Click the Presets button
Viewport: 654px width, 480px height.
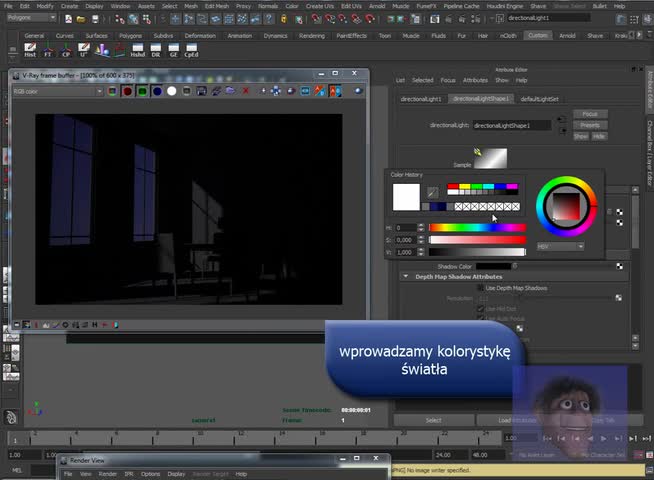click(590, 125)
